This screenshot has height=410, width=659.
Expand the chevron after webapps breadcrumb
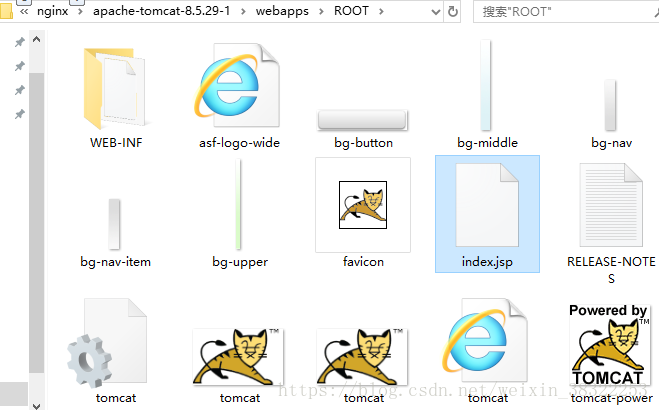tap(322, 11)
